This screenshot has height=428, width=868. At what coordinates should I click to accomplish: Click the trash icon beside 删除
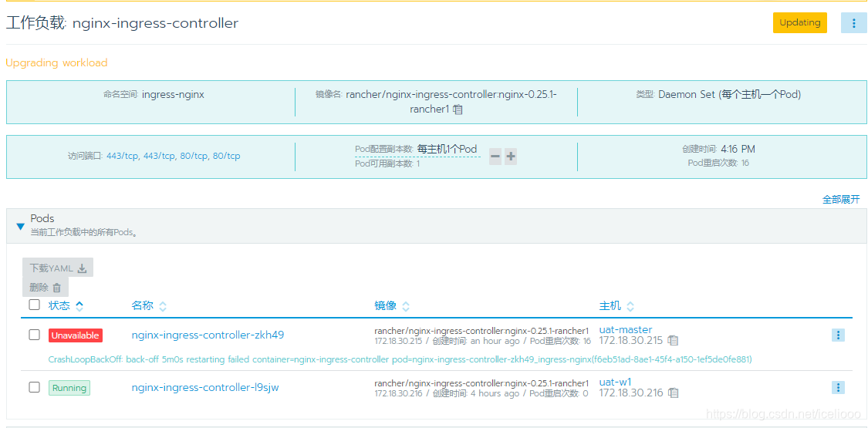click(56, 288)
